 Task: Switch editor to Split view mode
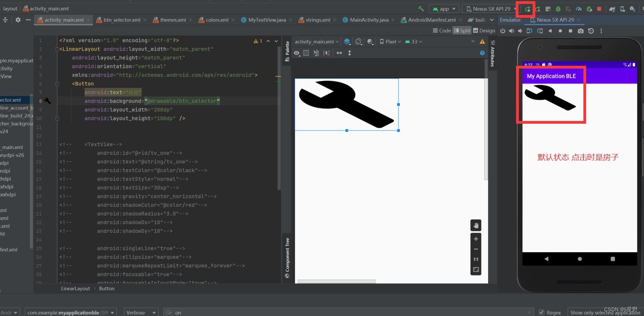(462, 31)
